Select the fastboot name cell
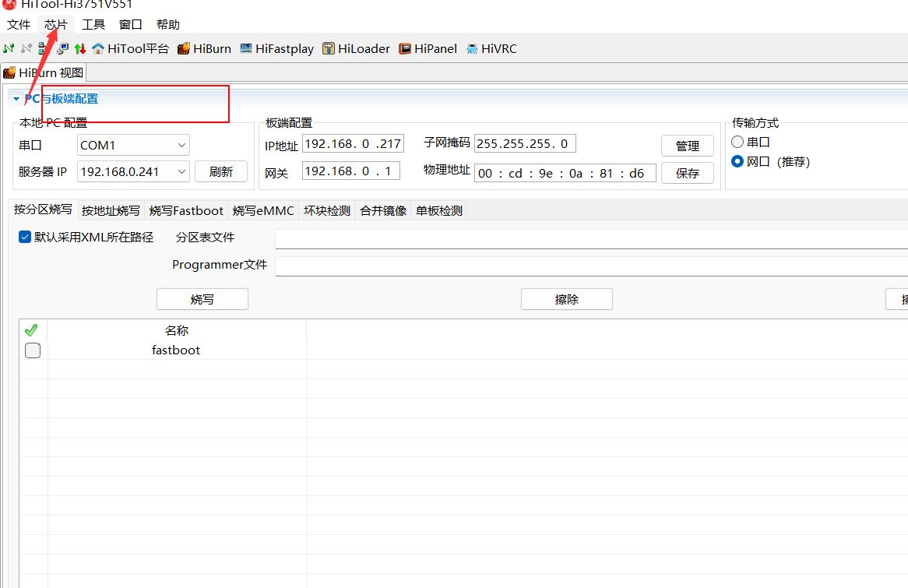This screenshot has width=908, height=588. [176, 350]
